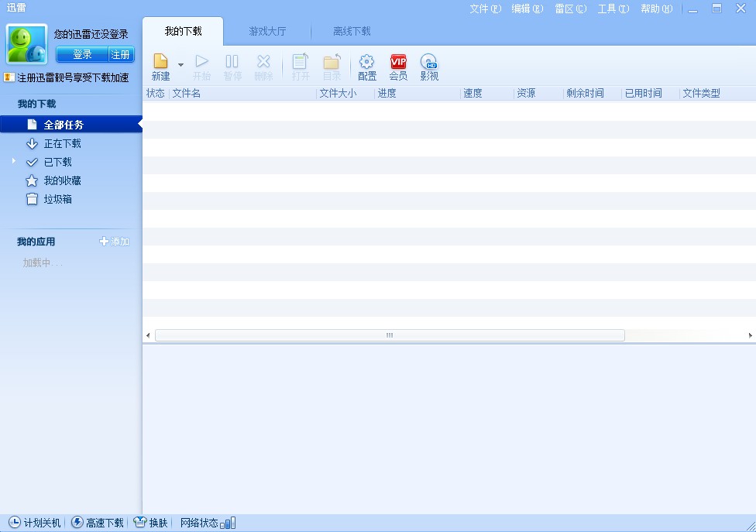Collapse the sidebar with the arrow handle
756x532 pixels.
pos(140,125)
